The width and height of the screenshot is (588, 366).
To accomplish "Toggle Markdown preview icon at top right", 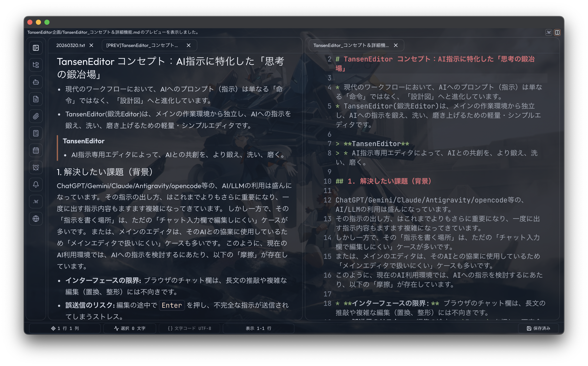I will [x=549, y=32].
